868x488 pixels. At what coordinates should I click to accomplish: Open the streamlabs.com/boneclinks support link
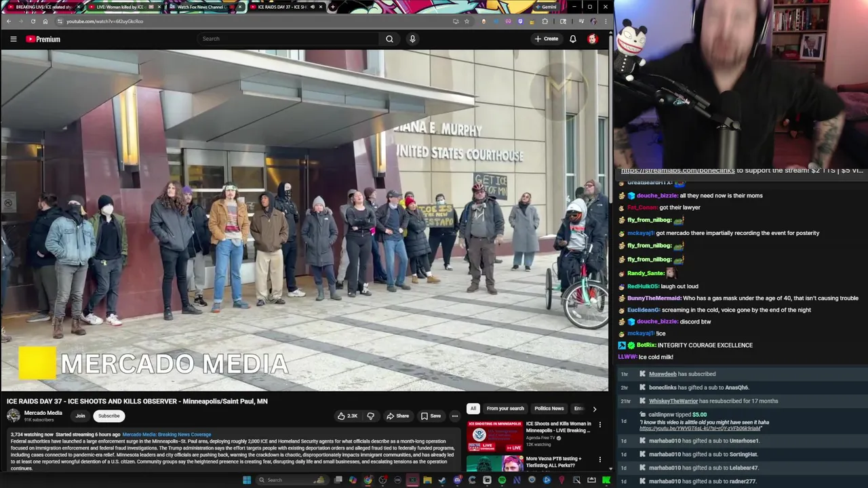677,170
